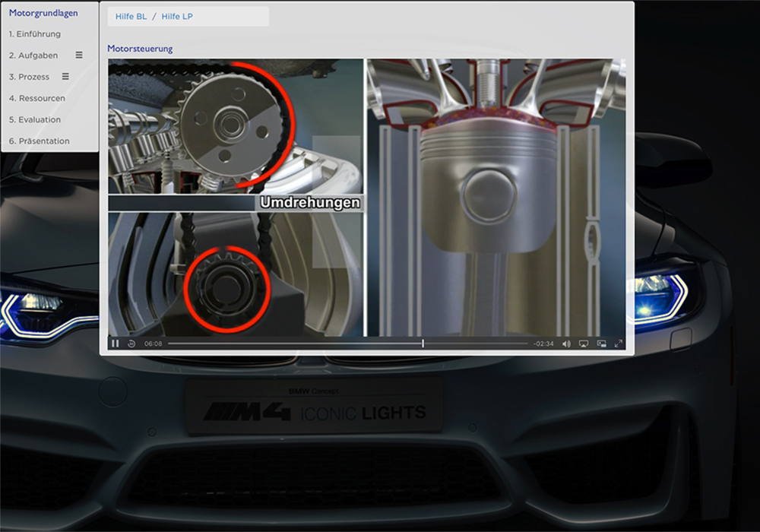Screen dimensions: 760x532
Task: Mute the video volume speaker icon
Action: 566,344
